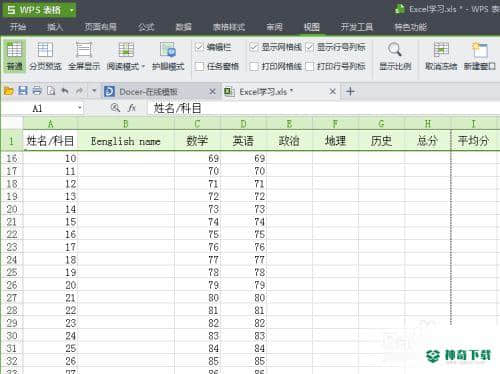Click the select-all corner box
Screen dimensions: 500x374
12,123
